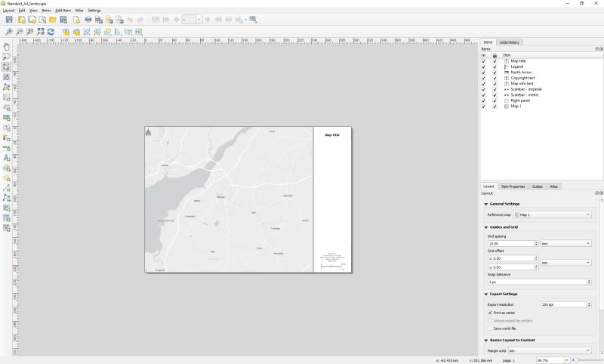Click the Unlock All Items icon
This screenshot has width=604, height=364.
76,32
